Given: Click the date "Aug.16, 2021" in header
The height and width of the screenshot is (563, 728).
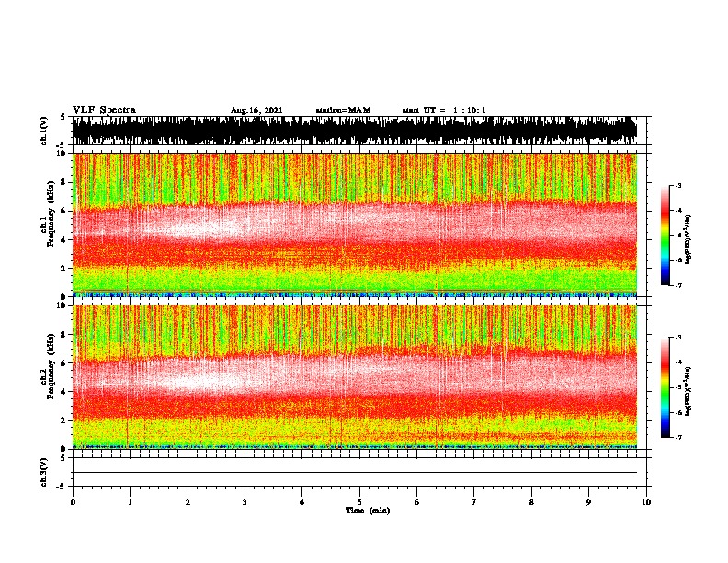Looking at the screenshot, I should [x=256, y=110].
